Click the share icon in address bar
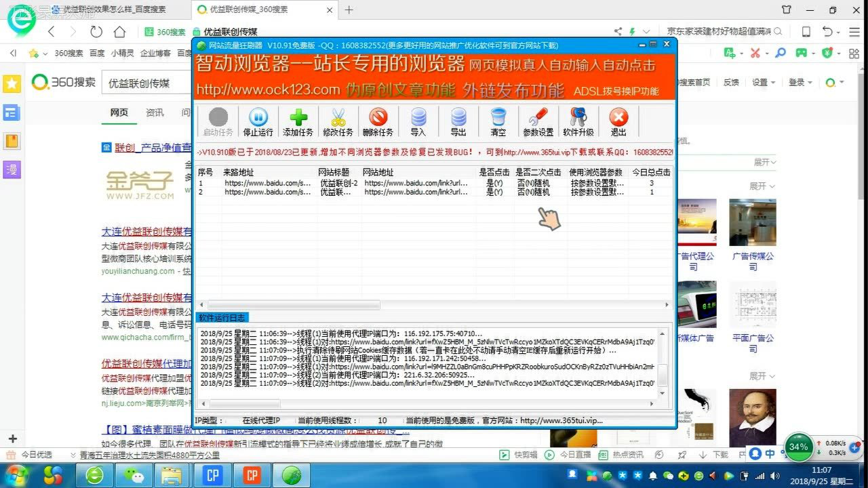This screenshot has width=868, height=488. click(x=618, y=31)
